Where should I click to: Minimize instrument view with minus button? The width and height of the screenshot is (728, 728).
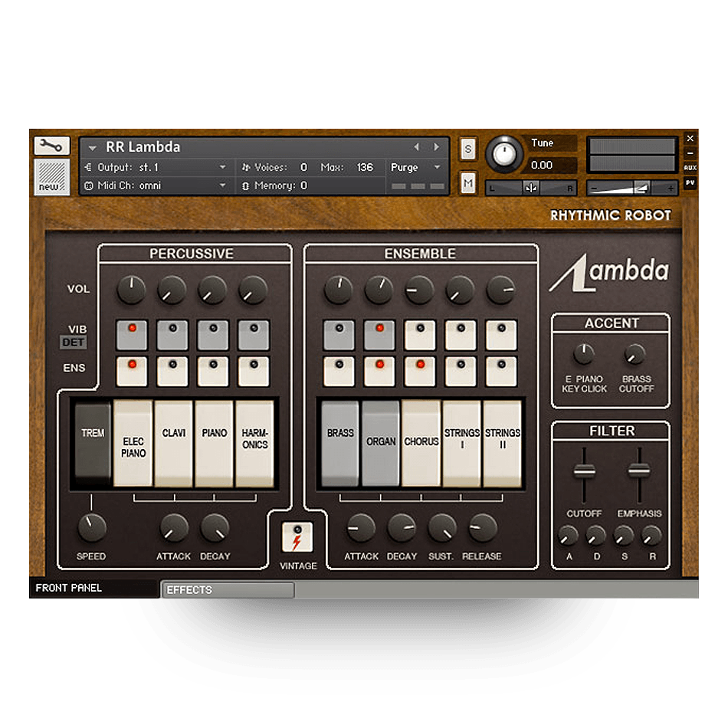tap(690, 152)
